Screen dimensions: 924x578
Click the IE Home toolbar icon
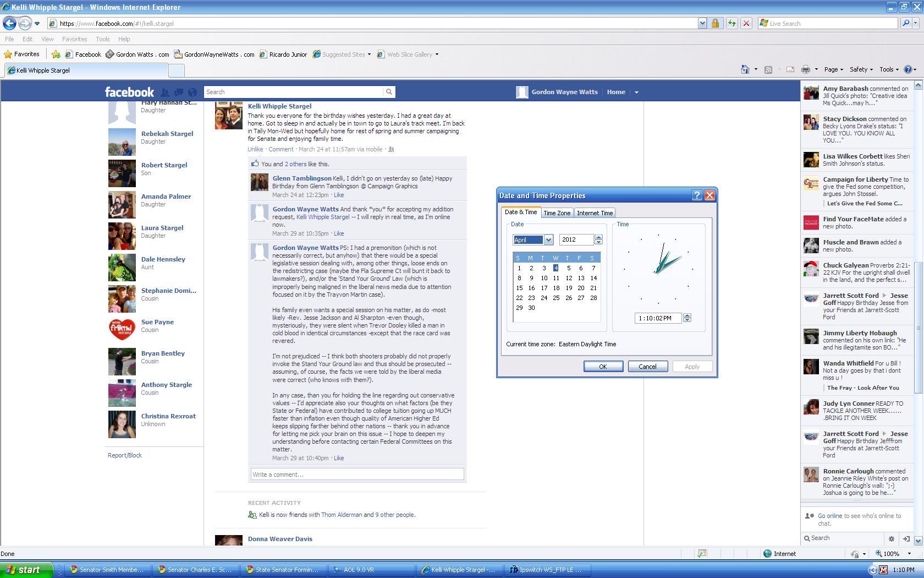click(745, 69)
